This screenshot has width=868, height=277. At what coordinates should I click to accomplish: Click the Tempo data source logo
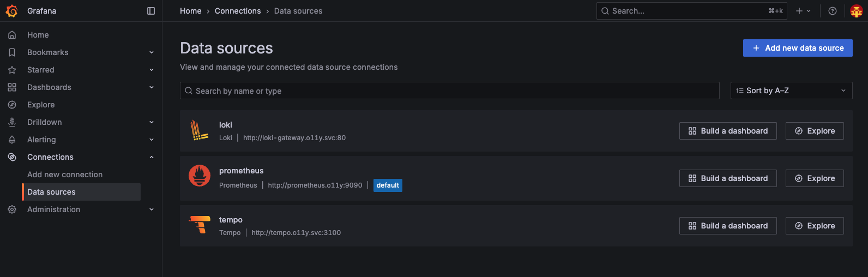coord(200,225)
